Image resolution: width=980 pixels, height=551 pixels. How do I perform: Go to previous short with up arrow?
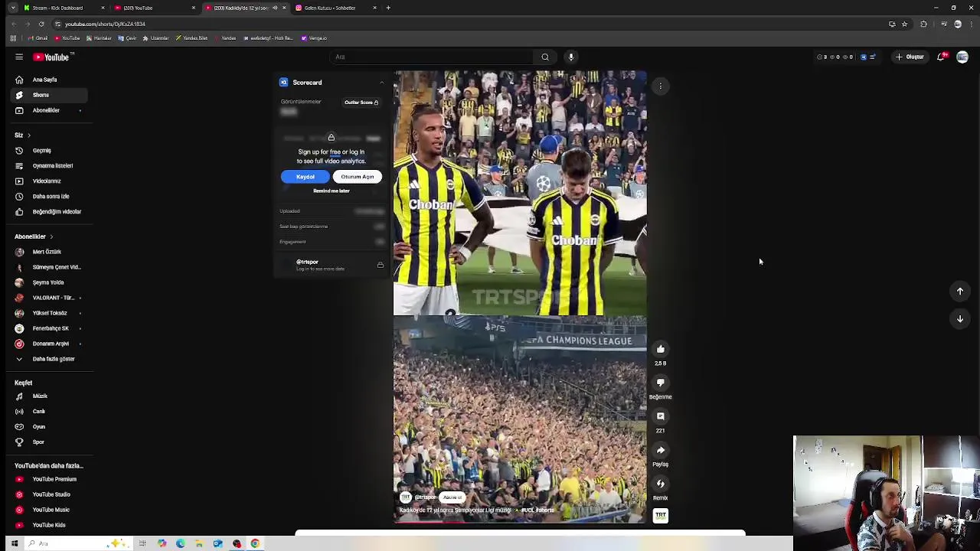click(959, 291)
